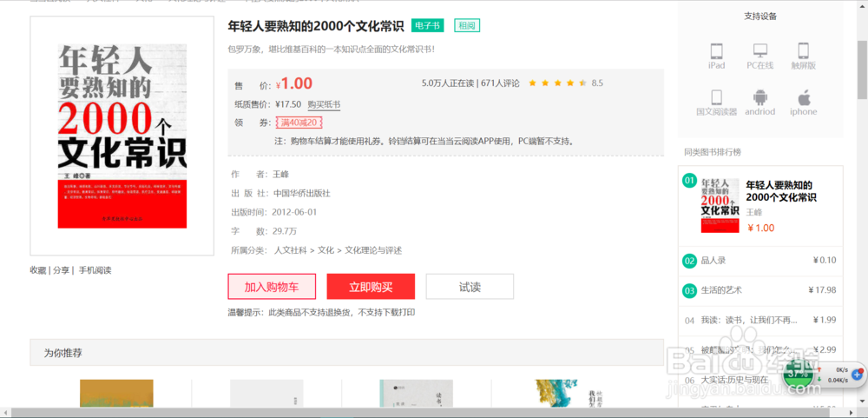Open 购买纸书 link
Screen dimensions: 868x418
click(x=324, y=104)
